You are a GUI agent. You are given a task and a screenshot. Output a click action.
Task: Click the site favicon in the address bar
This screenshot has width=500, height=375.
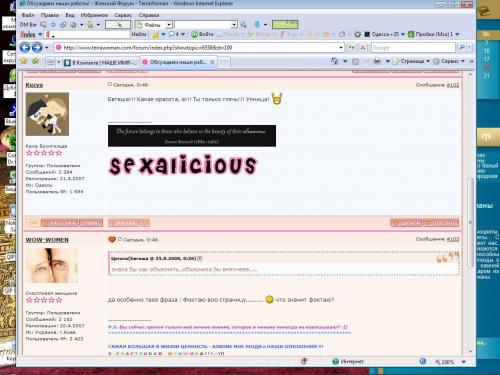59,48
